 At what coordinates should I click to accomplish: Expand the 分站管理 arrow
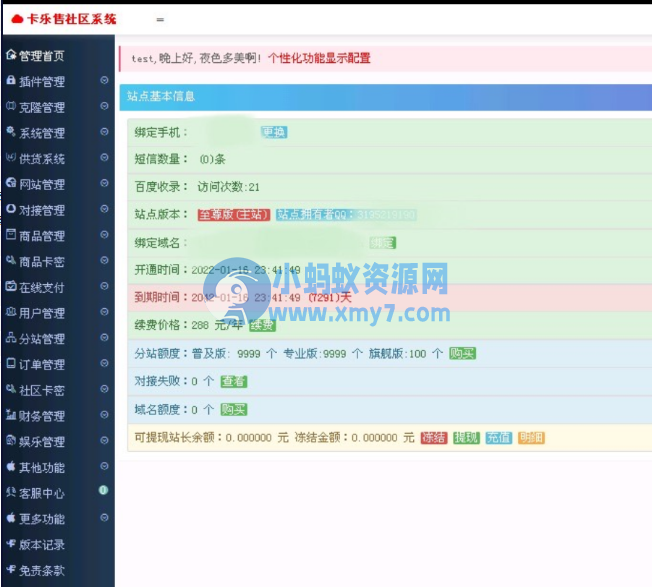tap(104, 338)
